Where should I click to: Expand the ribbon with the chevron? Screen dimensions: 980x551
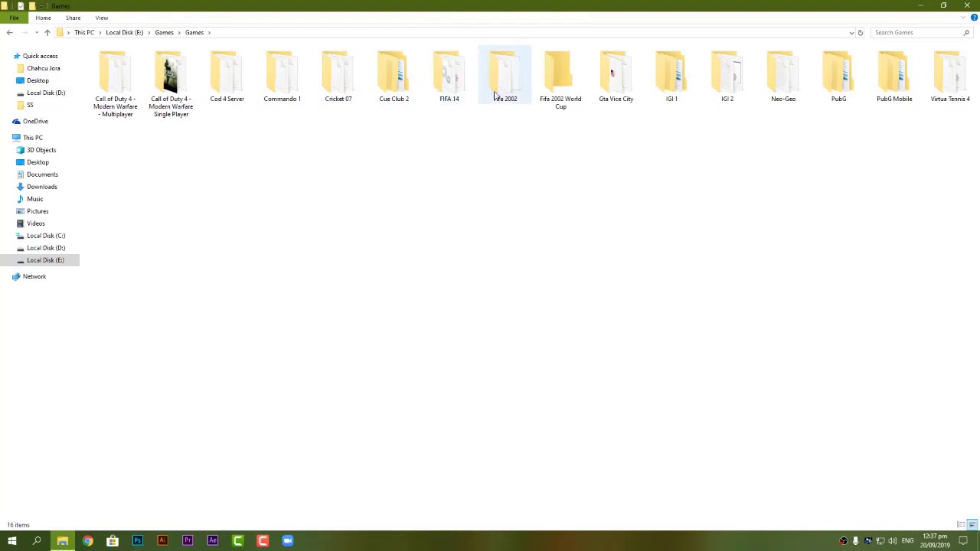(x=963, y=18)
